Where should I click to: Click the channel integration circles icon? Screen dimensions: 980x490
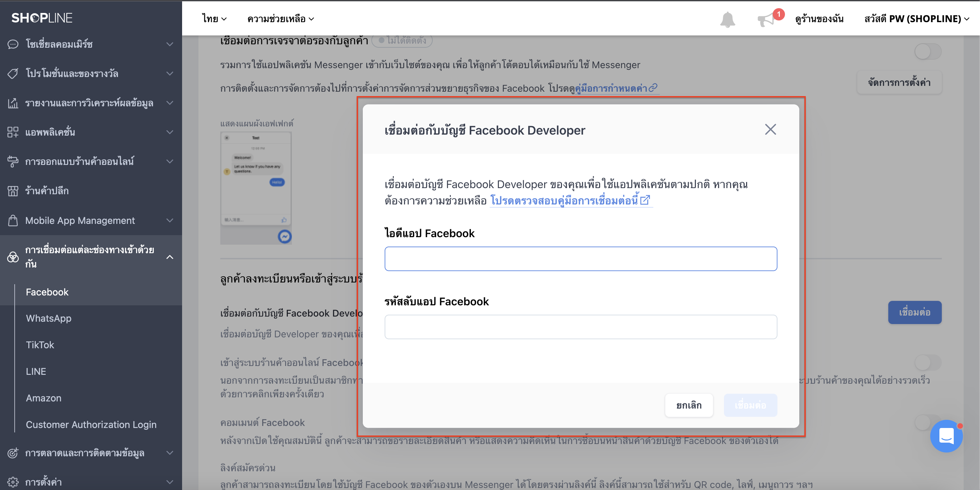pyautogui.click(x=13, y=257)
